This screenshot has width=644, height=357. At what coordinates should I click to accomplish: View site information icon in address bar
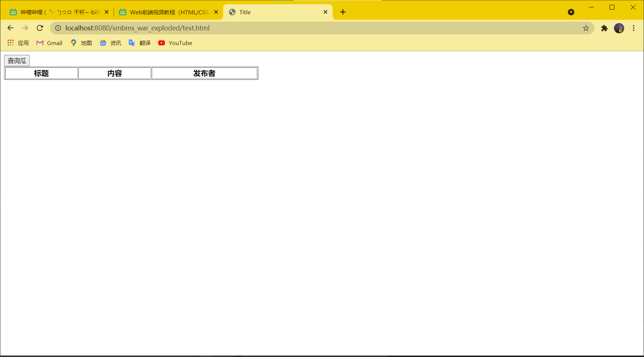58,28
